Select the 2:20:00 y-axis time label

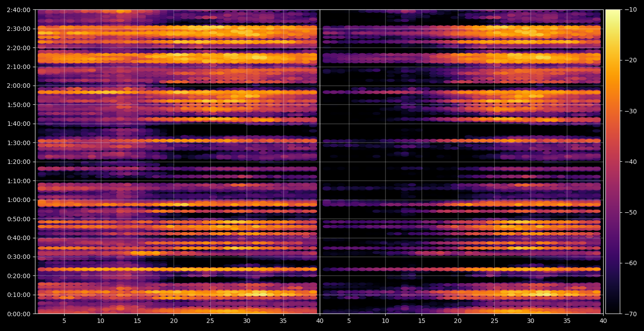pos(19,48)
